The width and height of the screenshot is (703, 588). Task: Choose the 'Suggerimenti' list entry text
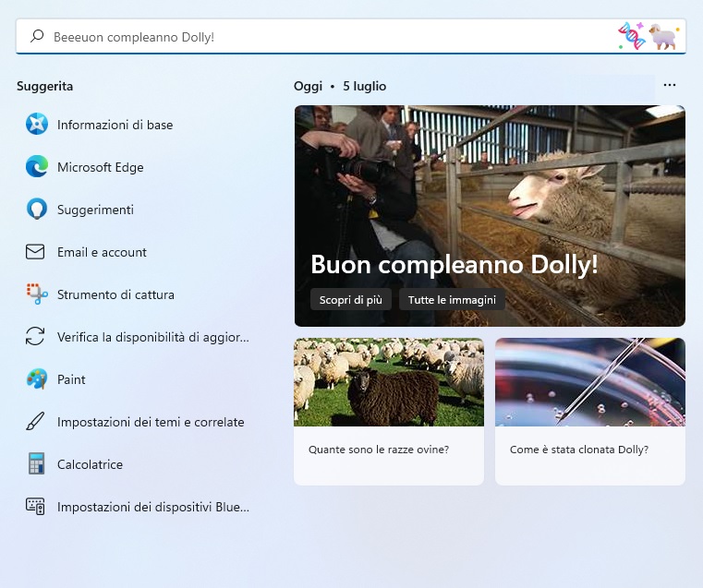coord(95,210)
